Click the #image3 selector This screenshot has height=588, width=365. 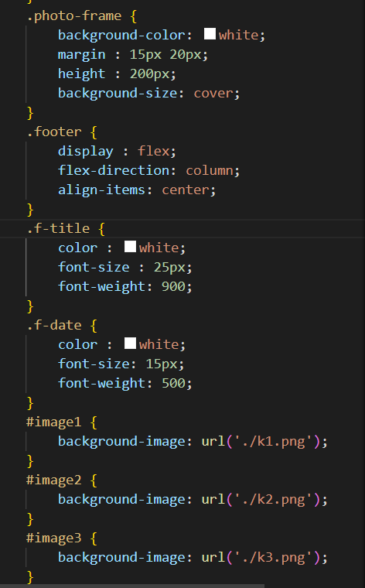coord(54,538)
